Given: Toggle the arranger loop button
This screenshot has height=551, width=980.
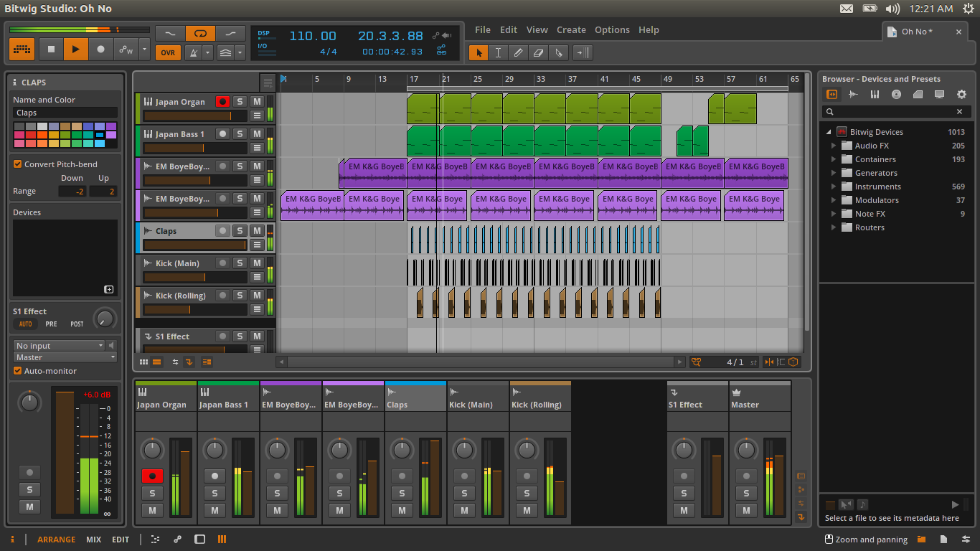Looking at the screenshot, I should [x=200, y=33].
